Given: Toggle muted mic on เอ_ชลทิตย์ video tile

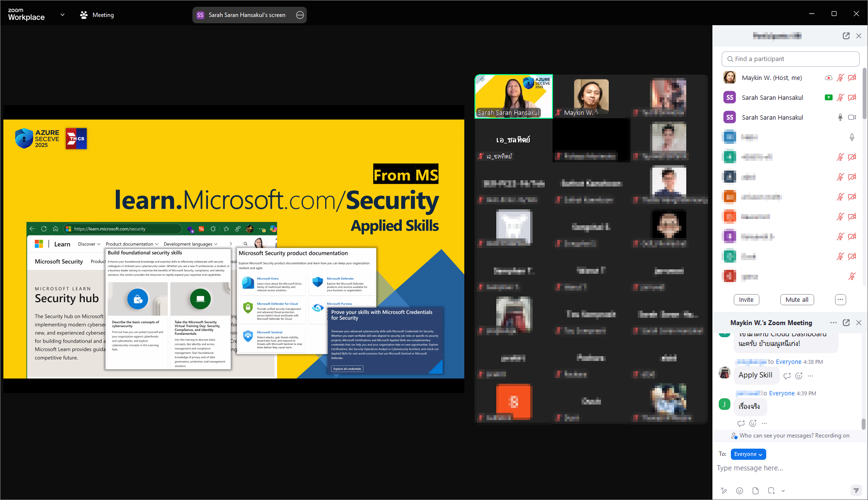Looking at the screenshot, I should 481,156.
